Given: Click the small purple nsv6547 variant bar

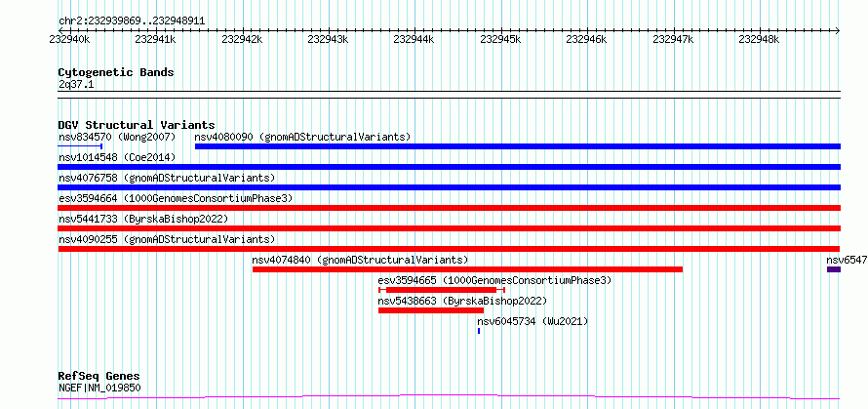Looking at the screenshot, I should click(834, 269).
